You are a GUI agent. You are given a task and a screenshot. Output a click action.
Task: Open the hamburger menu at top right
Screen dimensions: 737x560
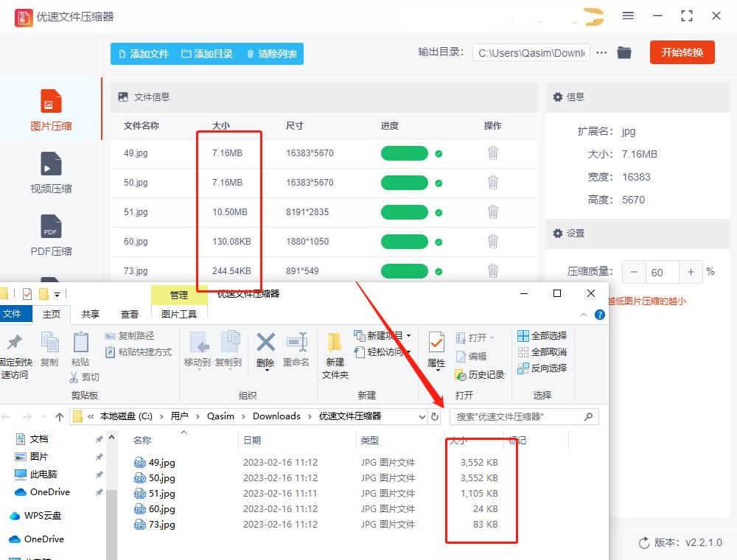[629, 15]
